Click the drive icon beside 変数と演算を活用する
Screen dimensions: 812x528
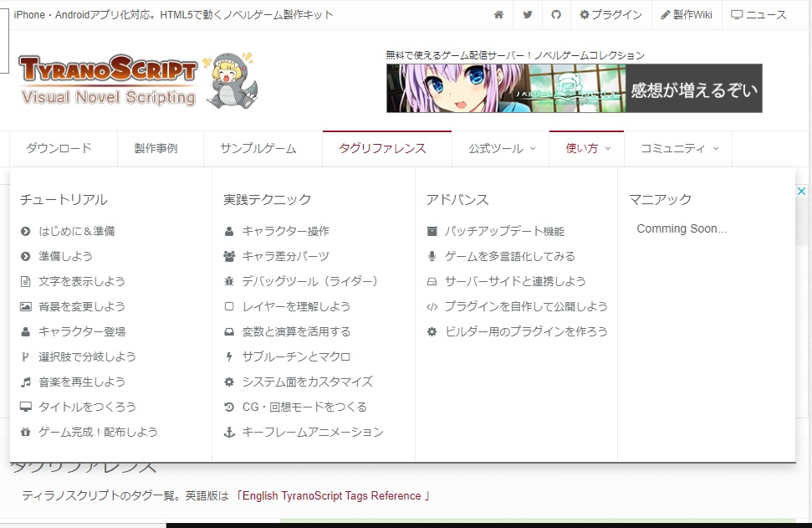[x=229, y=331]
